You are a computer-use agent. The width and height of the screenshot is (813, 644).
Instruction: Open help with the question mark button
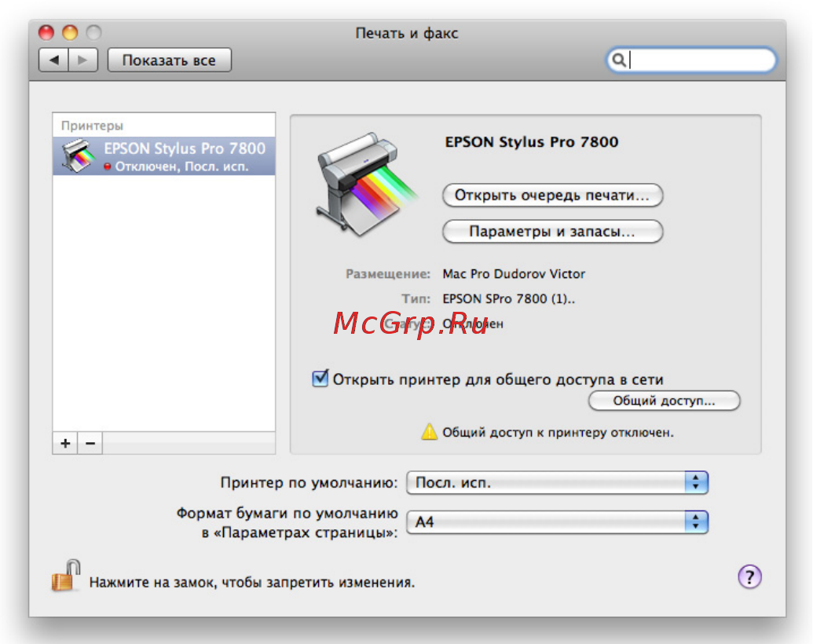pyautogui.click(x=749, y=576)
